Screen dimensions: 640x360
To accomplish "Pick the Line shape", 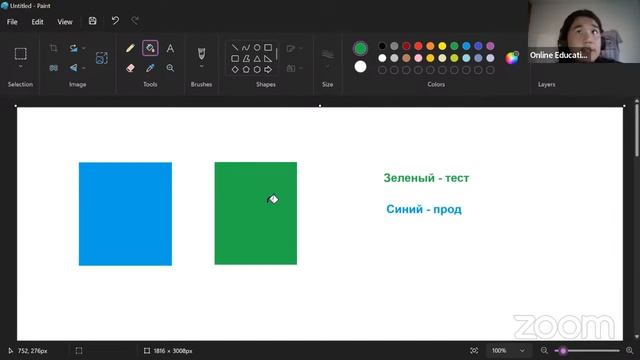I will (x=235, y=48).
